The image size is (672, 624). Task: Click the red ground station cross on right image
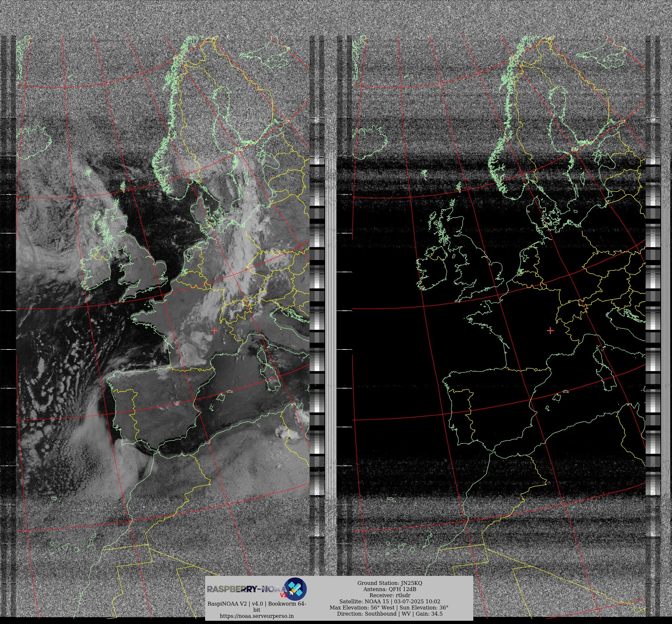550,331
